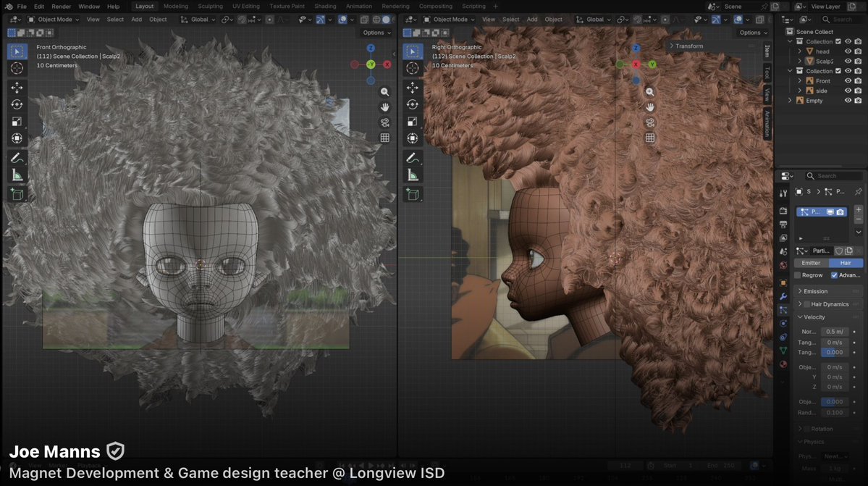Switch particle type to Emitter

click(811, 263)
